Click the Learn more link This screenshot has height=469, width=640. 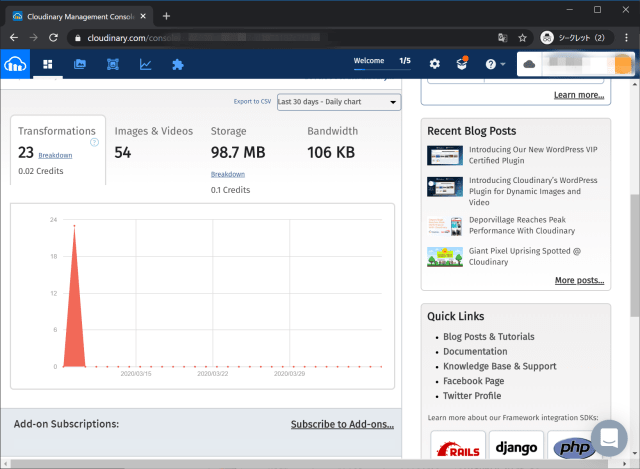(x=579, y=95)
